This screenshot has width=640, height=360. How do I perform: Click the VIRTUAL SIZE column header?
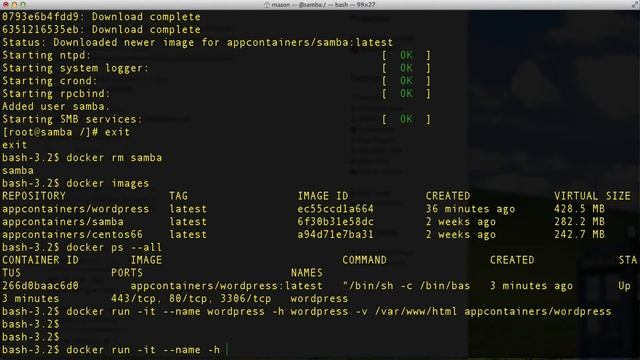[592, 196]
